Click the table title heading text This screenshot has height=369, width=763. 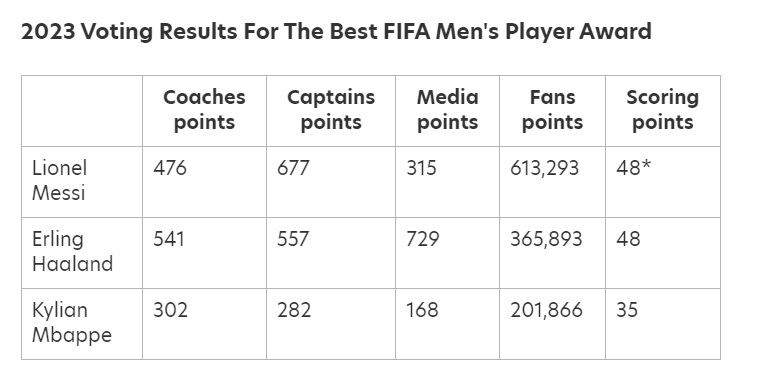click(x=336, y=32)
